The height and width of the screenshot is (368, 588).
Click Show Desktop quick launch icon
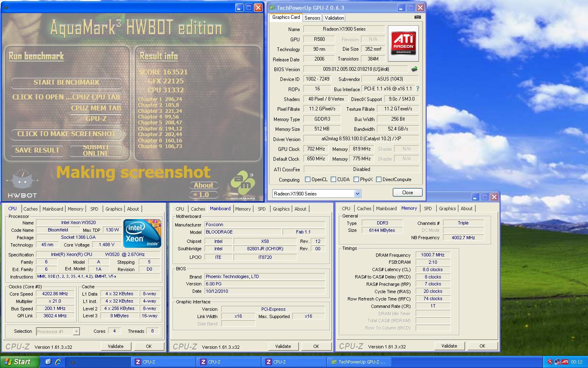click(48, 362)
